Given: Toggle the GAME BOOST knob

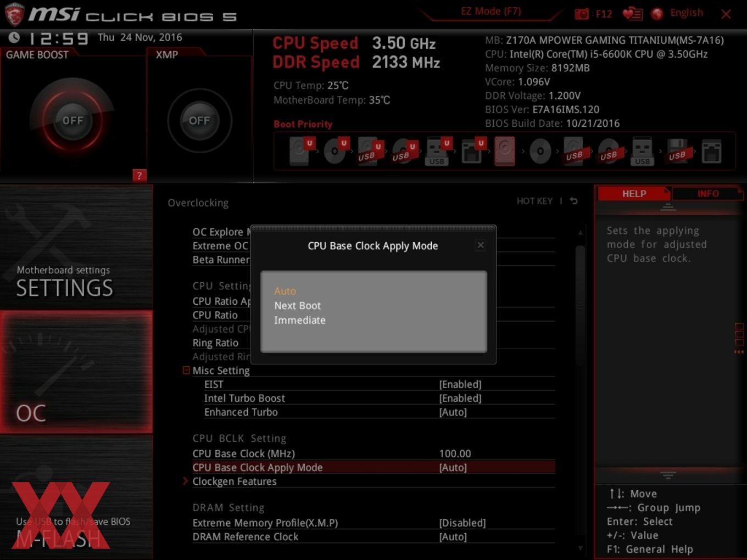Looking at the screenshot, I should click(73, 120).
